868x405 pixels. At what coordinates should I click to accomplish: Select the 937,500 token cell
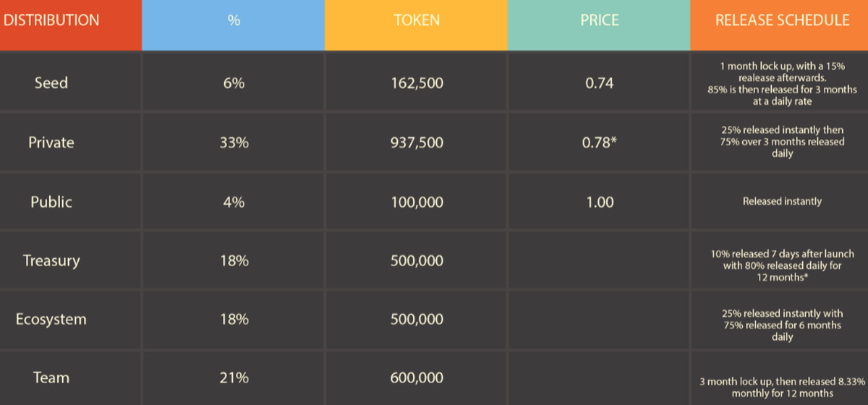click(x=417, y=143)
